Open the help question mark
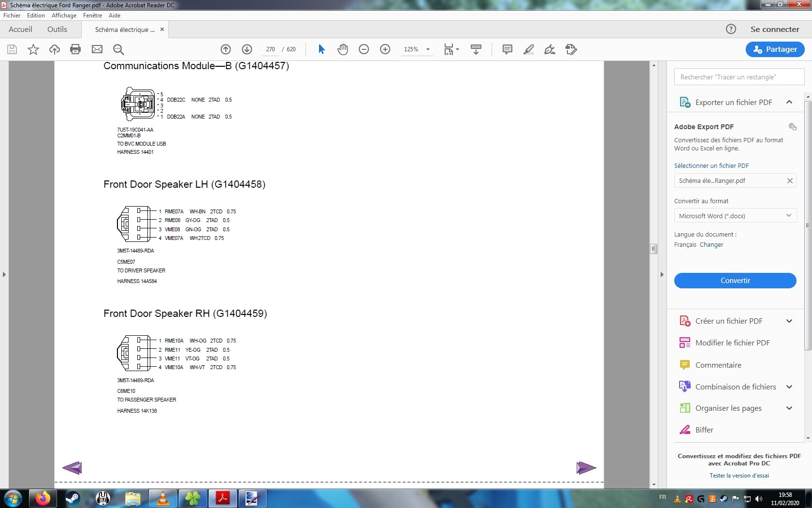Screen dimensions: 812x508 (731, 29)
